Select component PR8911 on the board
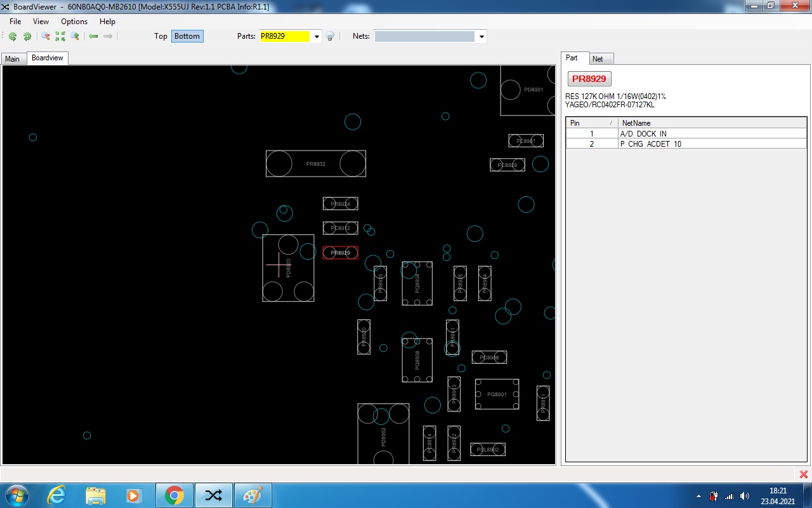 [543, 403]
